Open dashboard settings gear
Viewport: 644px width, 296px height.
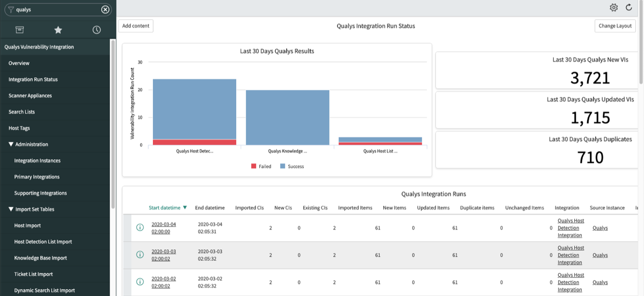tap(614, 8)
